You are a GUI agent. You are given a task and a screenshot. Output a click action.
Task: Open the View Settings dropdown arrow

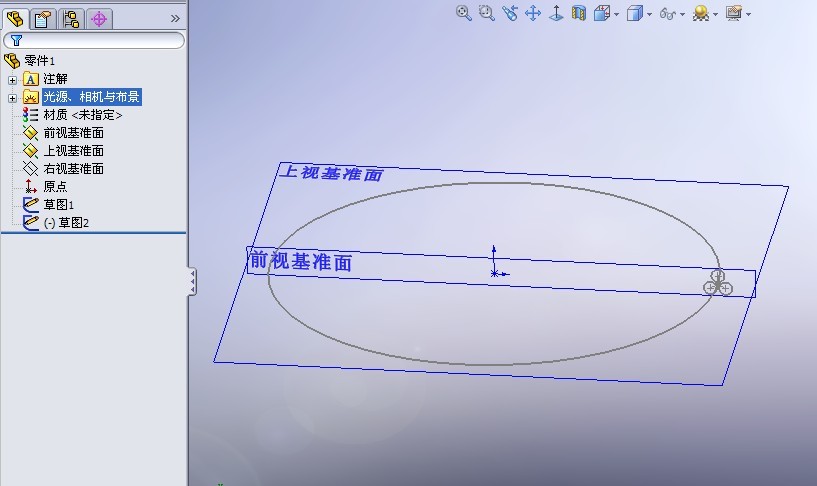pos(748,15)
